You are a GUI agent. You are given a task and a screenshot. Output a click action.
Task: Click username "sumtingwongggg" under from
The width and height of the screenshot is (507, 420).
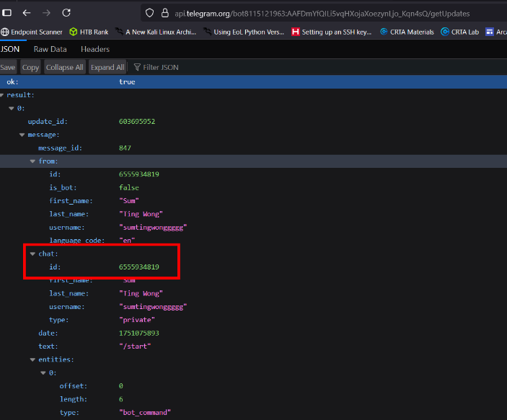coord(153,228)
